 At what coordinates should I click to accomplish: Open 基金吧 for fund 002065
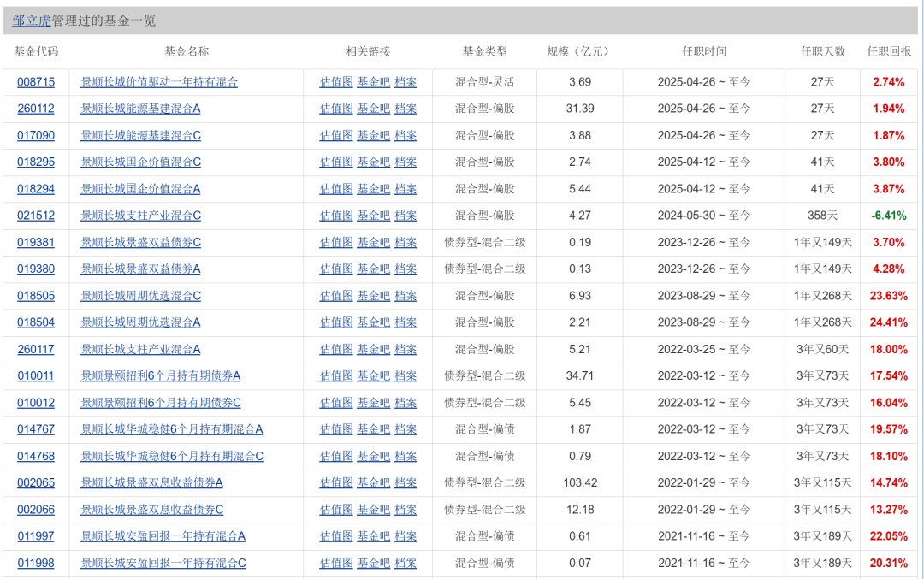click(374, 483)
